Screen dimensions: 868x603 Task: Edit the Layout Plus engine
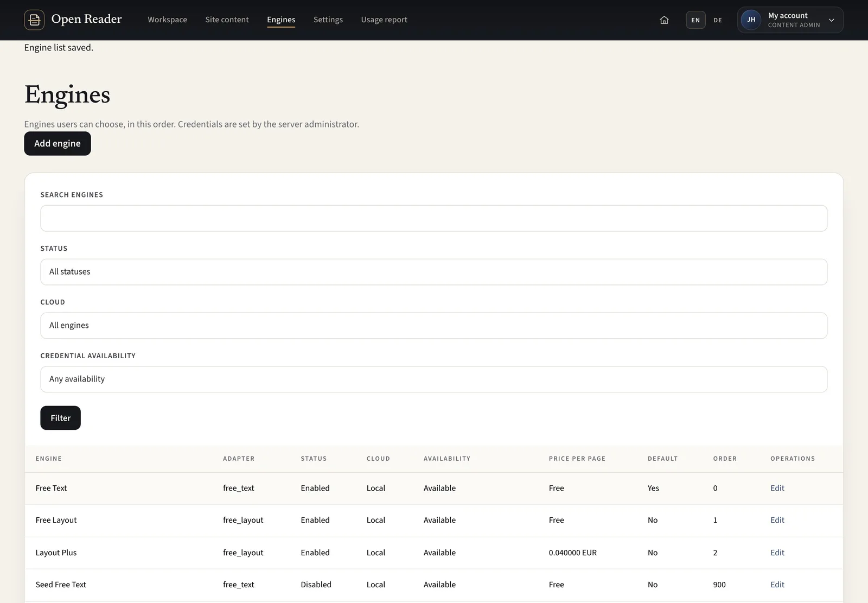coord(777,553)
